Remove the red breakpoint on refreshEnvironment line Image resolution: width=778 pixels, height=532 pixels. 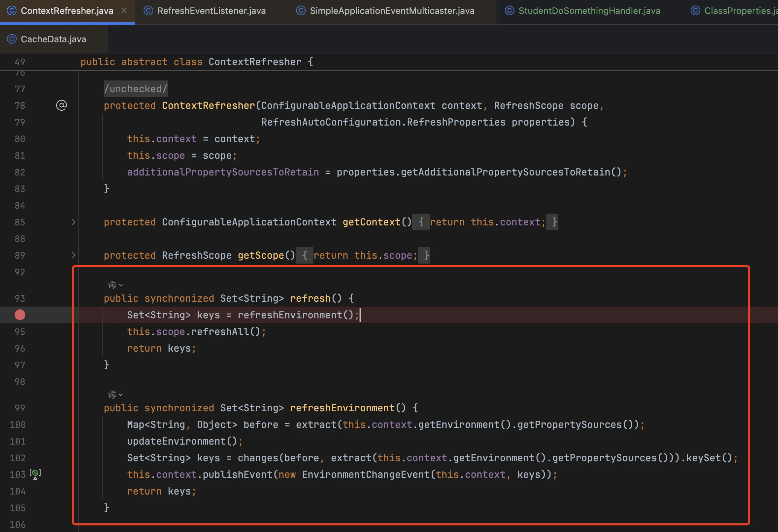coord(20,315)
